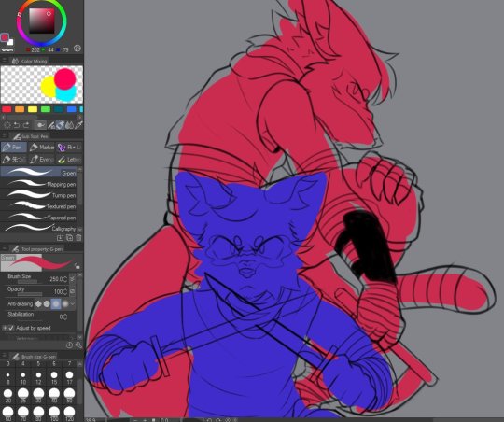
Task: Expand the anti-aliasing options dropdown
Action: [73, 303]
